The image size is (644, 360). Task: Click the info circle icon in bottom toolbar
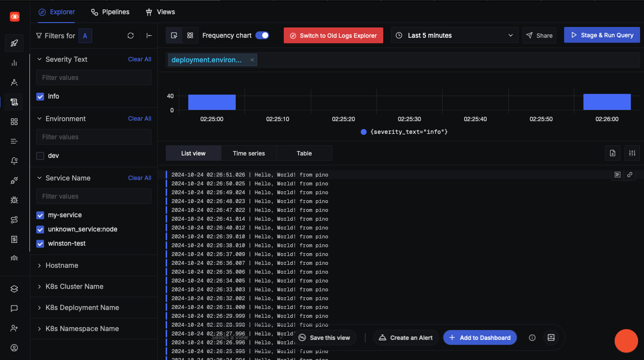coord(532,337)
